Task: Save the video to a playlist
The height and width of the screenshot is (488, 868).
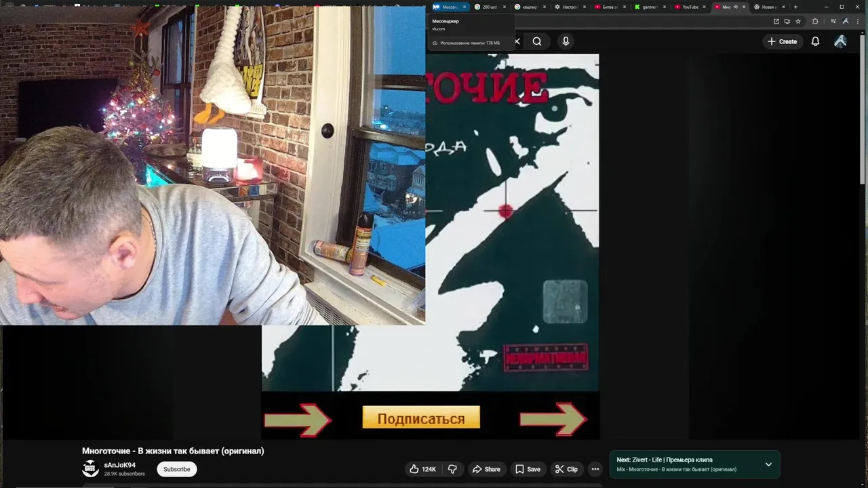Action: 528,469
